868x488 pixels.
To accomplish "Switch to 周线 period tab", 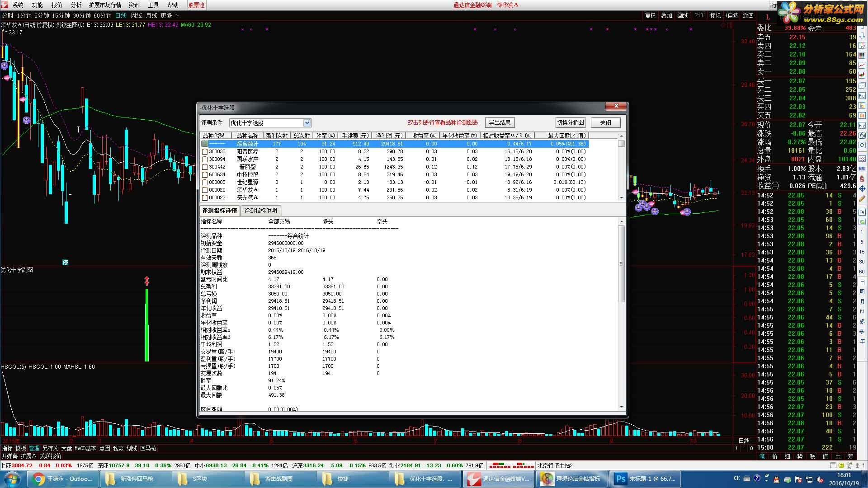I will [x=136, y=15].
